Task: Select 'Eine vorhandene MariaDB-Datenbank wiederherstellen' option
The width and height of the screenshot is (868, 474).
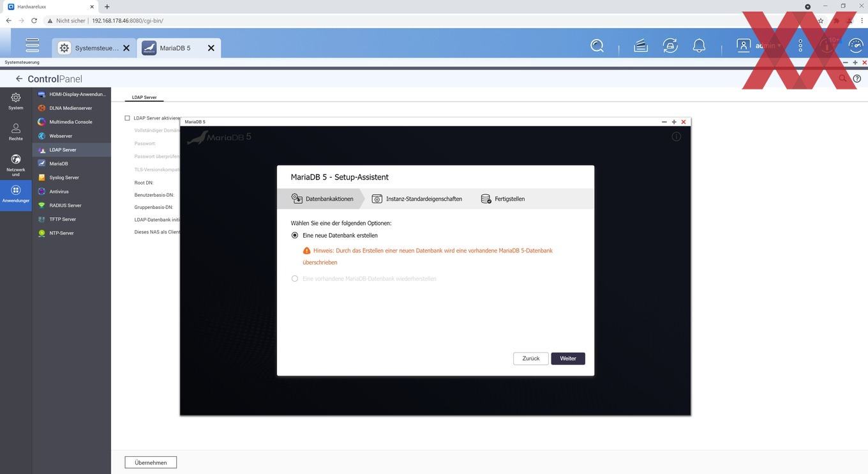Action: (295, 279)
